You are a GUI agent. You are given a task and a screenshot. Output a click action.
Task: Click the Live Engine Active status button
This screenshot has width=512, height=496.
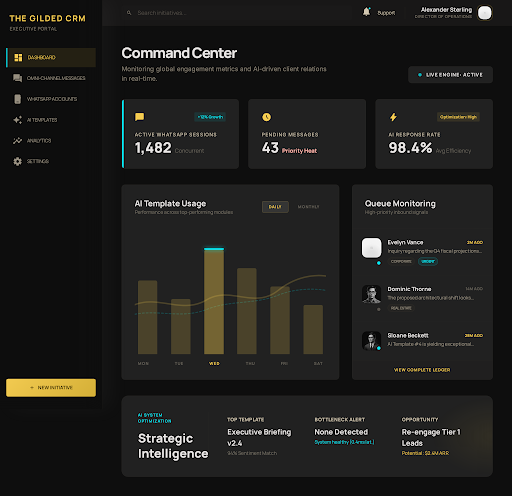450,75
